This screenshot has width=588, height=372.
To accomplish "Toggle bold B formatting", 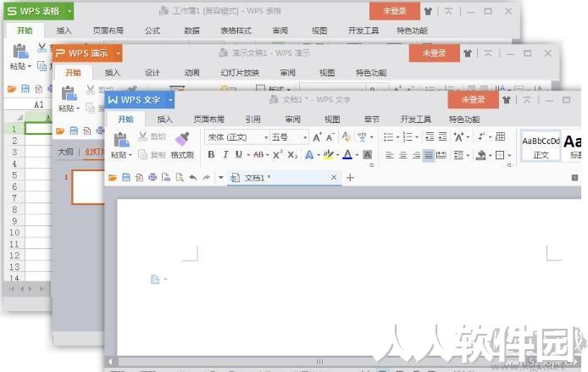I will pos(211,154).
